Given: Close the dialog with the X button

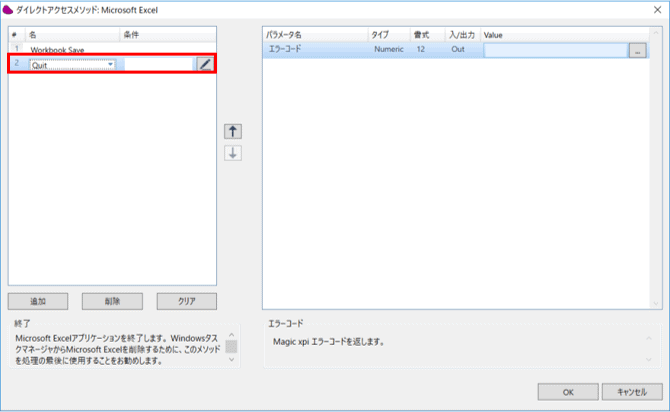Looking at the screenshot, I should pos(654,9).
